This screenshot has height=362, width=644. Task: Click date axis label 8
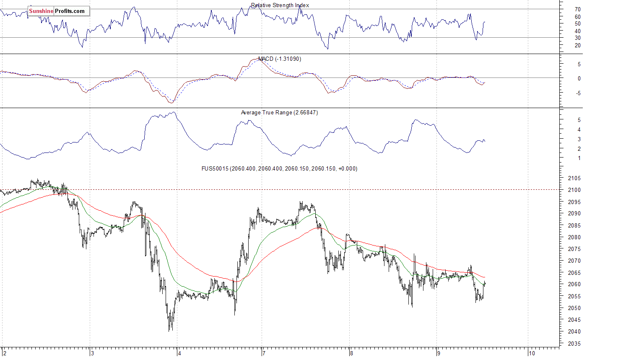[x=351, y=354]
